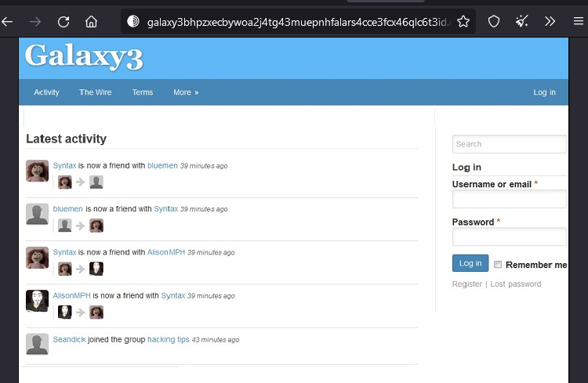Click small Syntax avatar under fourth activity
The height and width of the screenshot is (383, 588).
tap(96, 313)
